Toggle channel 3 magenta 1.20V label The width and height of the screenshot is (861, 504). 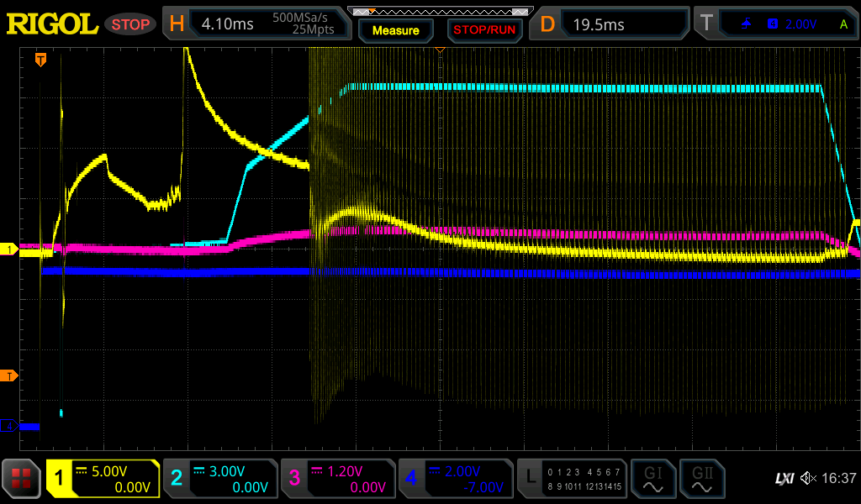338,479
